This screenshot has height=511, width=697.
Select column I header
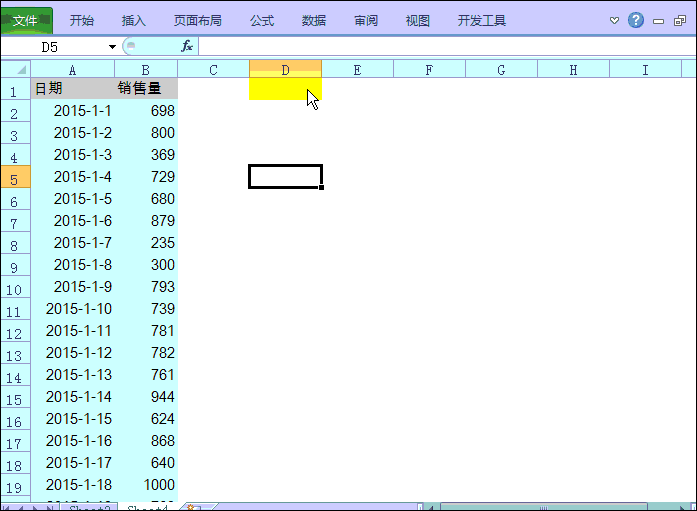(x=645, y=70)
